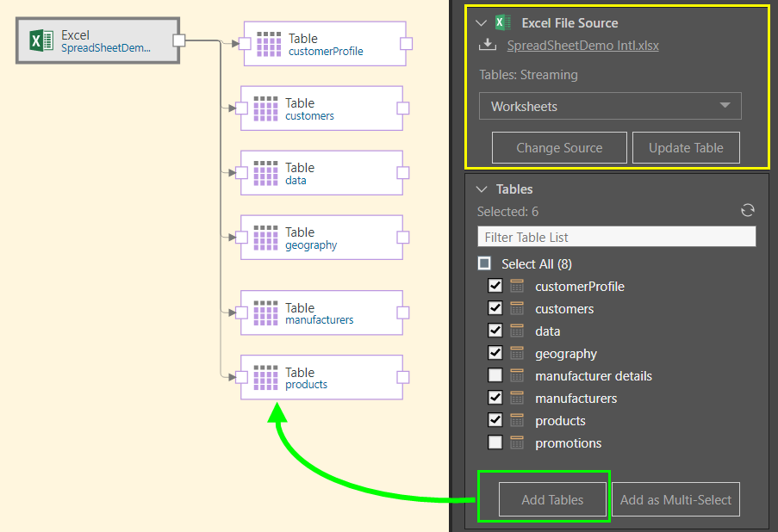Toggle the Select All (8) checkbox

[x=485, y=263]
